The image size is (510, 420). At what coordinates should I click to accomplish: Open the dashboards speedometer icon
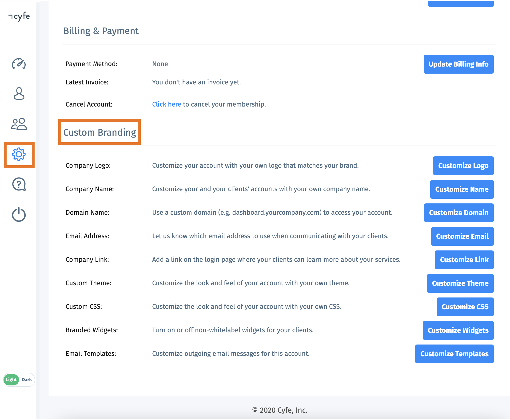(x=19, y=64)
